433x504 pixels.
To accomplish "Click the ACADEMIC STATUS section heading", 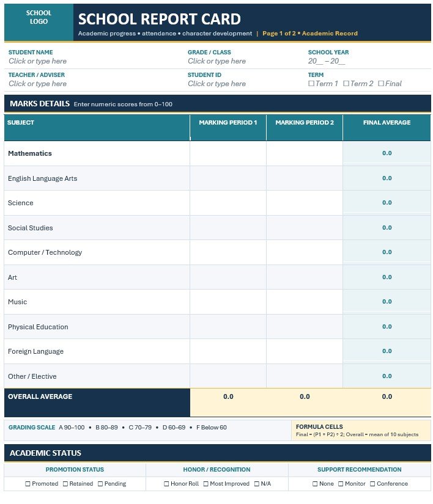I will click(45, 453).
